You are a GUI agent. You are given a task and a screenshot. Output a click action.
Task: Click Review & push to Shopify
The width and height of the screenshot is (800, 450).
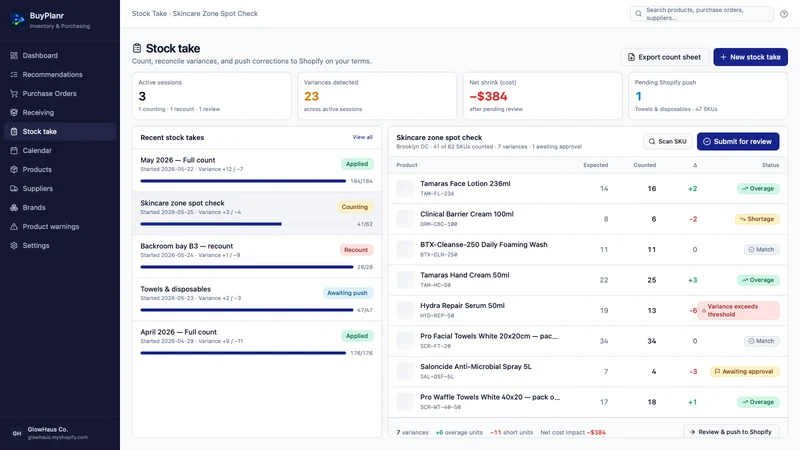(x=731, y=432)
